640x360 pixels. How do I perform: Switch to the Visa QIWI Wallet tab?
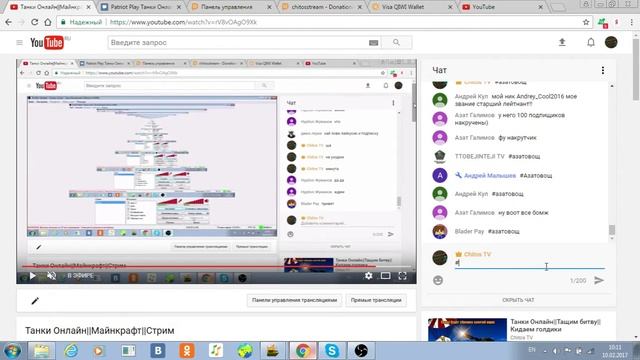(412, 7)
